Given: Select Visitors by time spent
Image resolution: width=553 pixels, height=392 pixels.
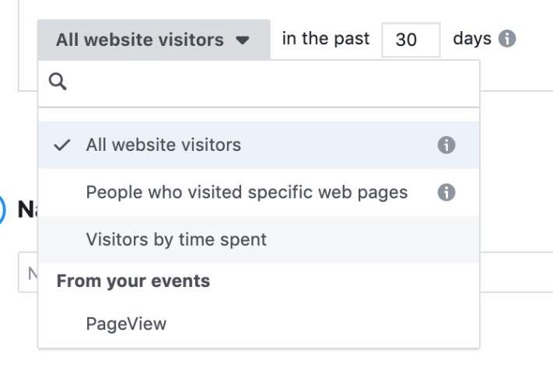Looking at the screenshot, I should coord(176,240).
